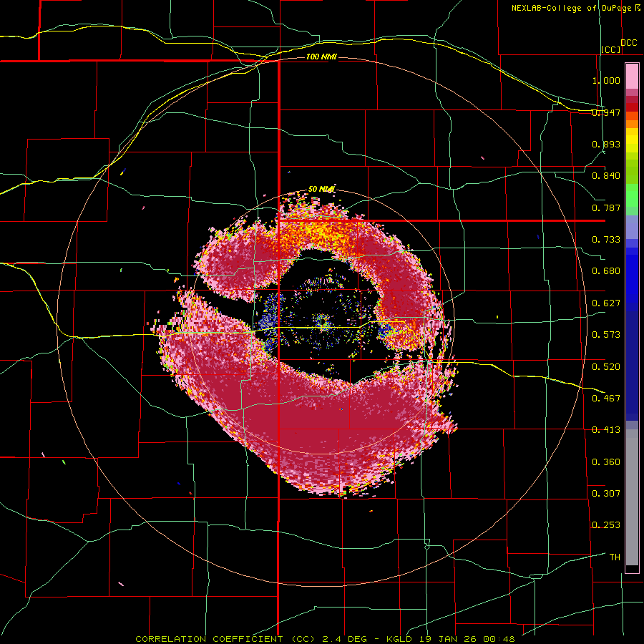Select the 0.840 legend value
Screen dimensions: 644x644
[606, 176]
